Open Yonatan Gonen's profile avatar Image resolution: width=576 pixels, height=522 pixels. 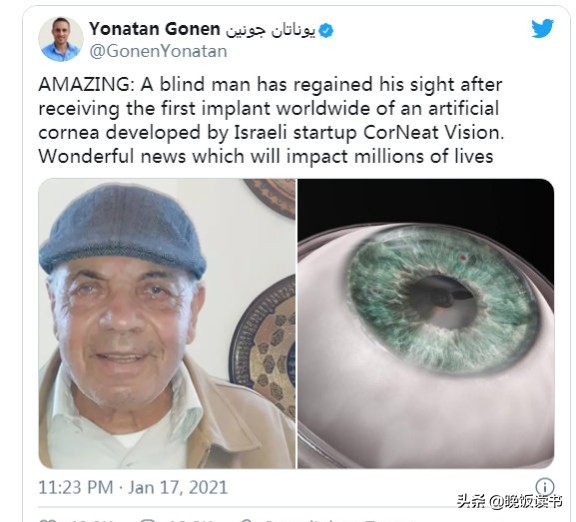point(61,39)
